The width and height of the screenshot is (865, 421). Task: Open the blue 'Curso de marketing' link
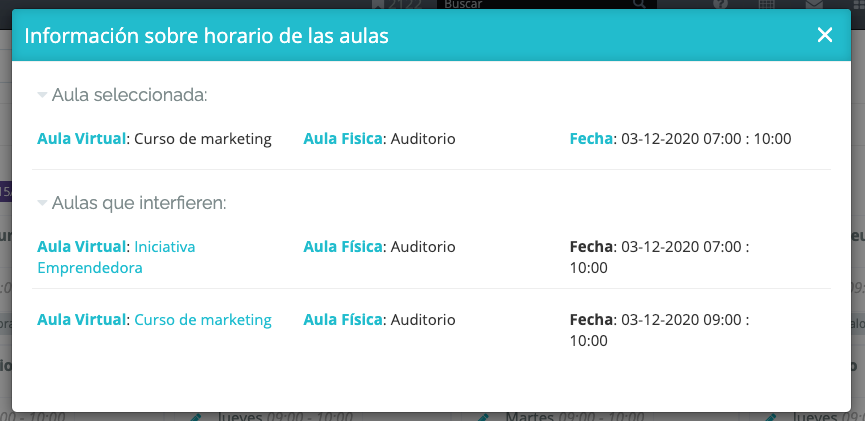pyautogui.click(x=203, y=320)
